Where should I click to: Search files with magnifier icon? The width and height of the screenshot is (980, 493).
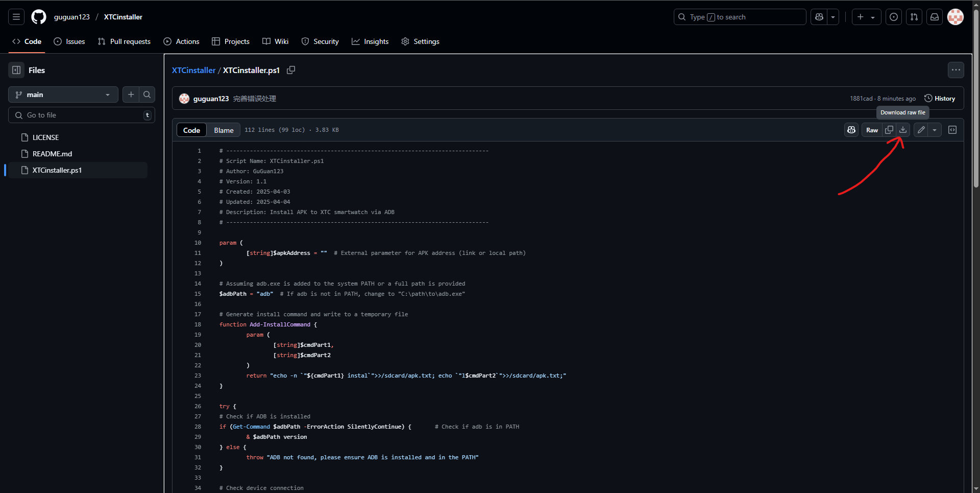pyautogui.click(x=147, y=95)
